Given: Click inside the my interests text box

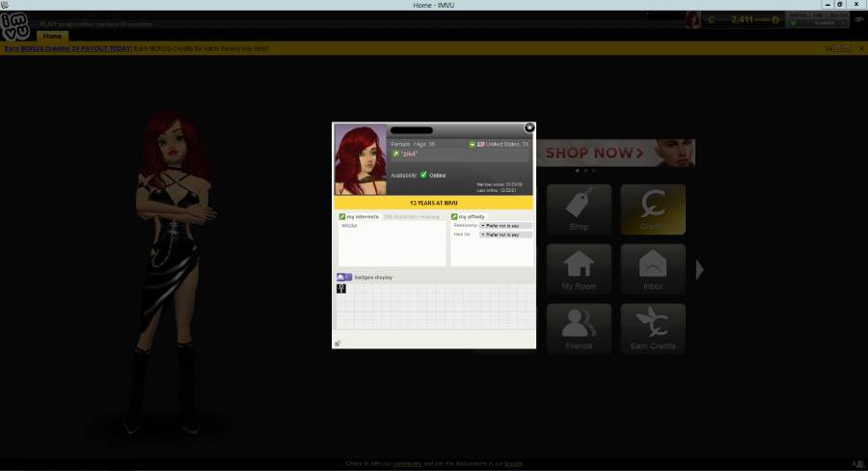Looking at the screenshot, I should tap(392, 244).
